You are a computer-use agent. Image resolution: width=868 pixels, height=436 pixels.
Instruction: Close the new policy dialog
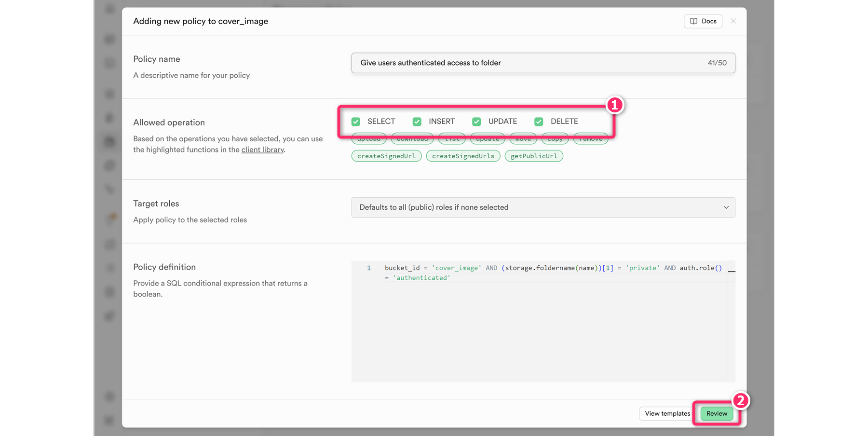[x=733, y=21]
